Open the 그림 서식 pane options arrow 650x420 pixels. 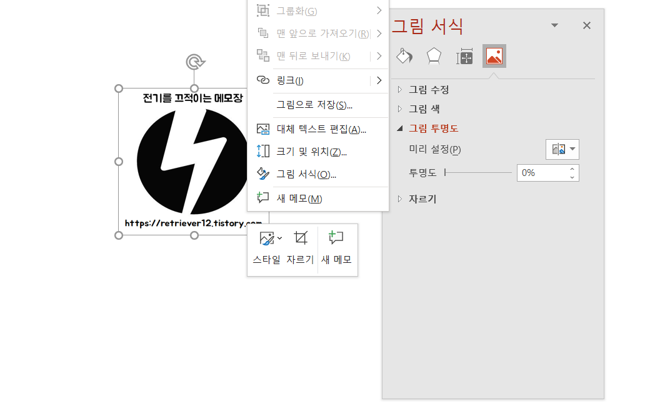(555, 25)
